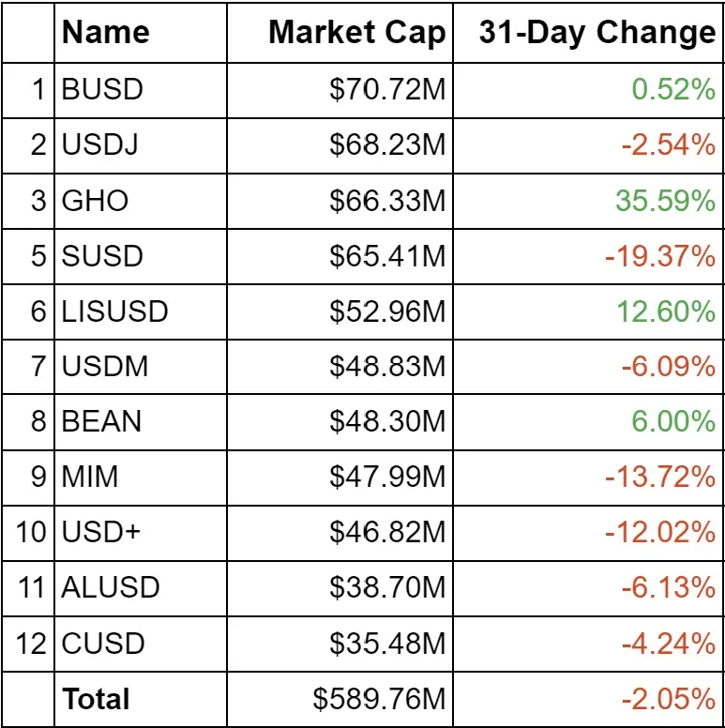Click the Market Cap column header
Image resolution: width=725 pixels, height=728 pixels.
pyautogui.click(x=356, y=34)
